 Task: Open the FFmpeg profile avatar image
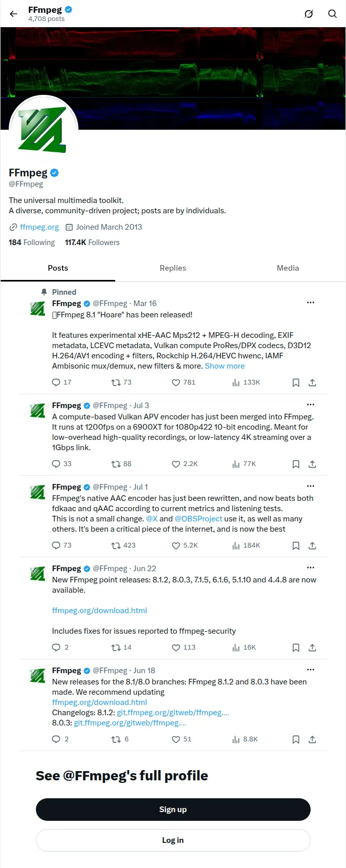(x=44, y=130)
